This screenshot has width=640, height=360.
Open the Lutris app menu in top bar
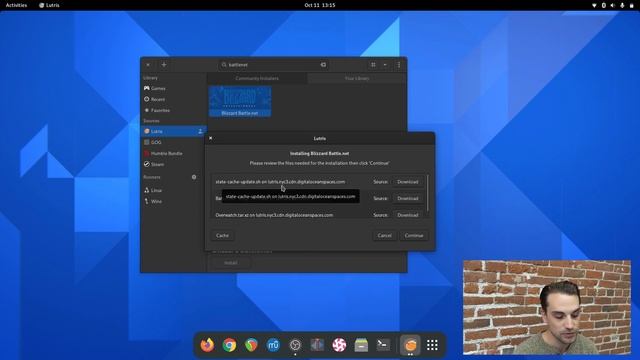click(49, 5)
